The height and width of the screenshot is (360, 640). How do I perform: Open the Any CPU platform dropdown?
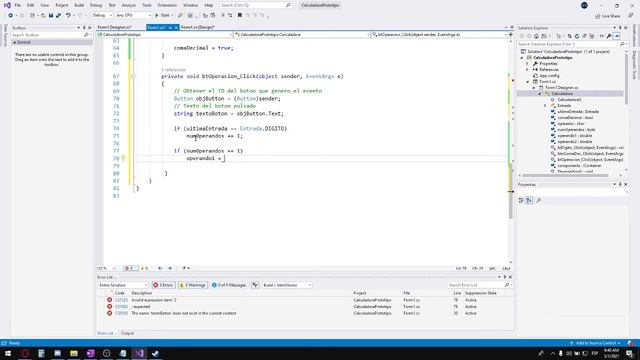[x=133, y=15]
